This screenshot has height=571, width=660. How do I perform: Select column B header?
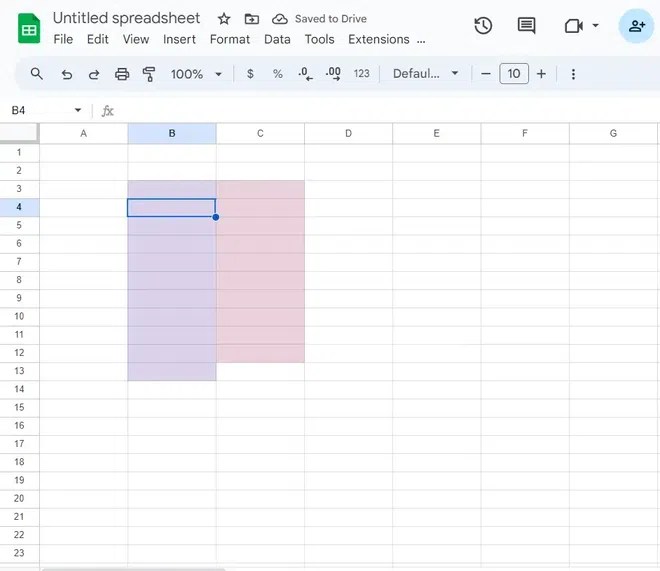(172, 134)
